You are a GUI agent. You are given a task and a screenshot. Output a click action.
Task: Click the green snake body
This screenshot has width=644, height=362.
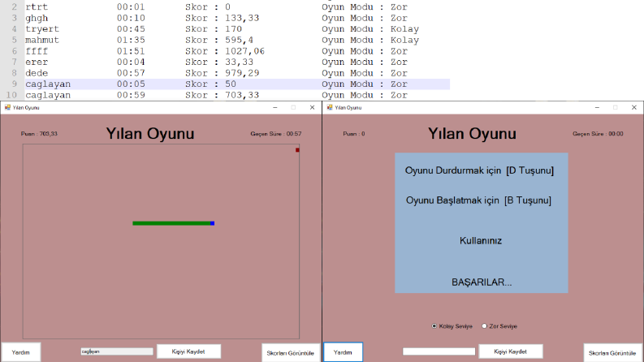(171, 223)
